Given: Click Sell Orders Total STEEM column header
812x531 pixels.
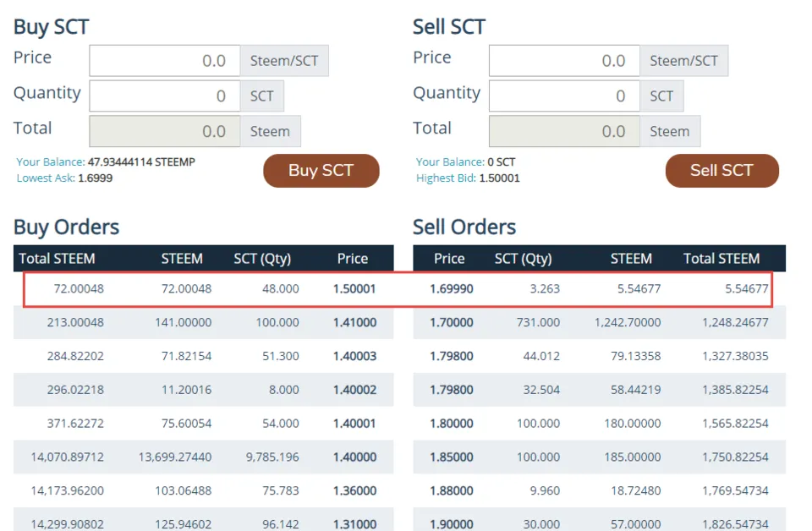Looking at the screenshot, I should [721, 258].
